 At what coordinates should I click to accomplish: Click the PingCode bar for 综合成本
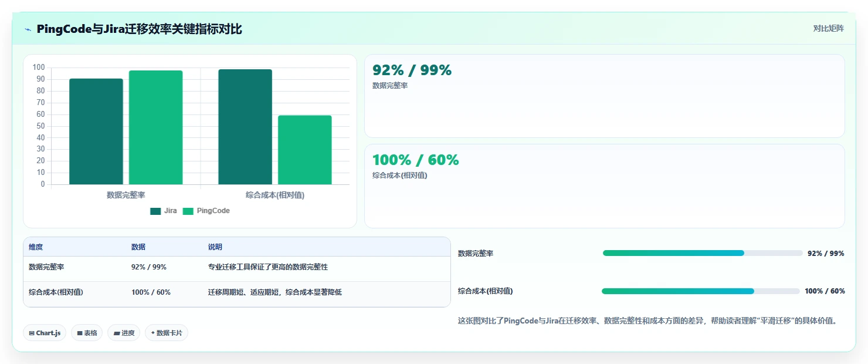(305, 150)
